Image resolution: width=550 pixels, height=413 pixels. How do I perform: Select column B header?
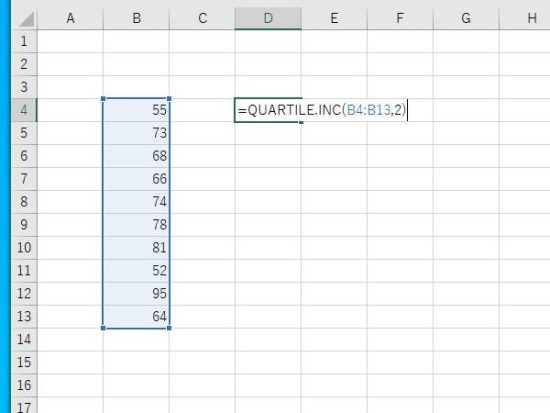pyautogui.click(x=136, y=18)
